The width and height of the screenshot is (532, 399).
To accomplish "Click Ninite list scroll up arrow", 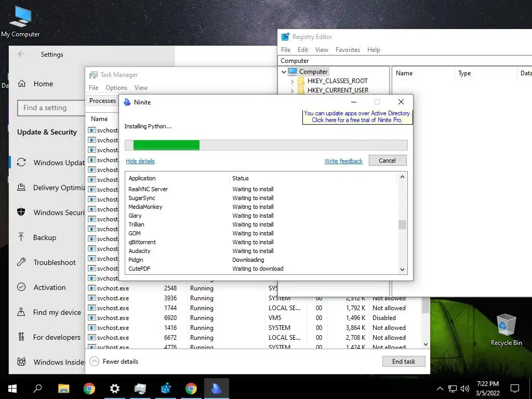I will [402, 177].
